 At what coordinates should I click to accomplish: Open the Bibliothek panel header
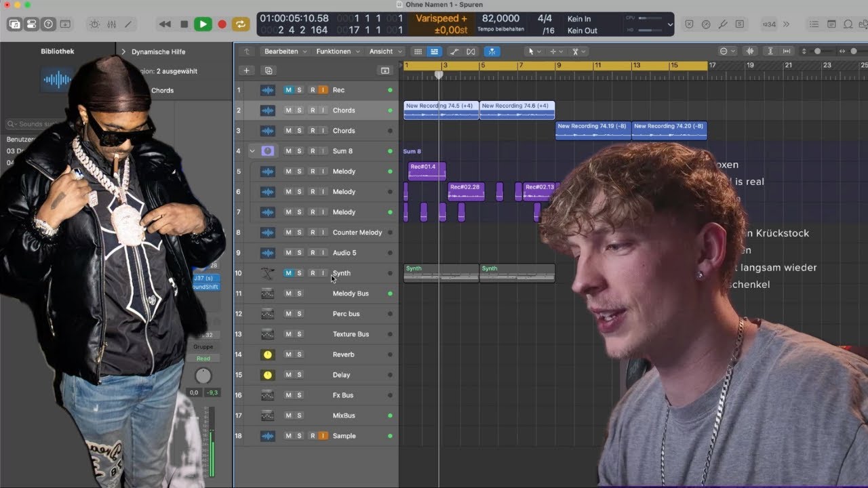[x=58, y=52]
